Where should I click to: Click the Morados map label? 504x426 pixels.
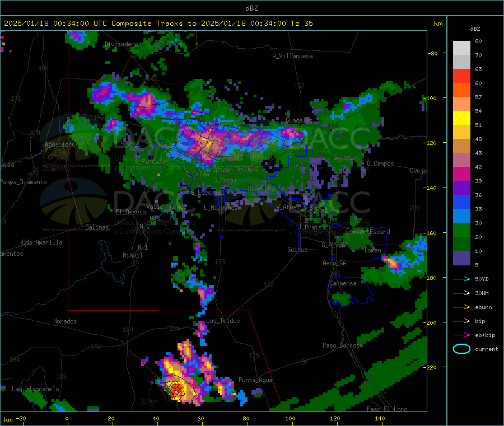[65, 321]
